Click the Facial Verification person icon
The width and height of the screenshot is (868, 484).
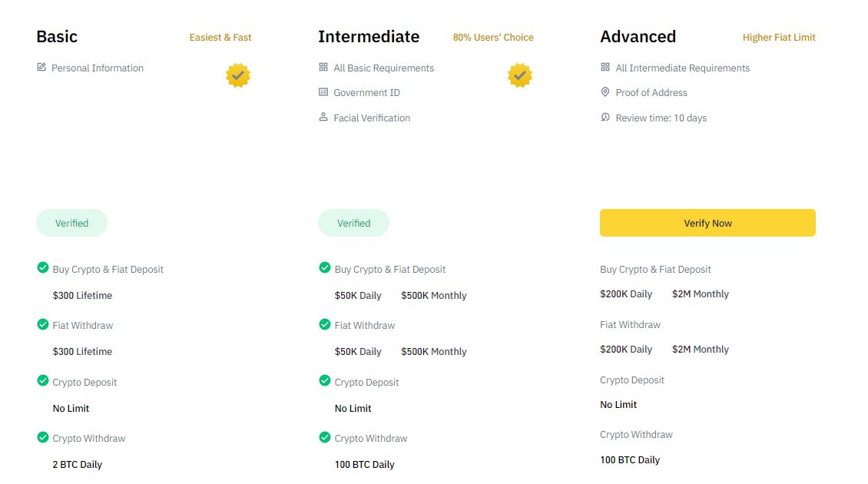pyautogui.click(x=323, y=118)
